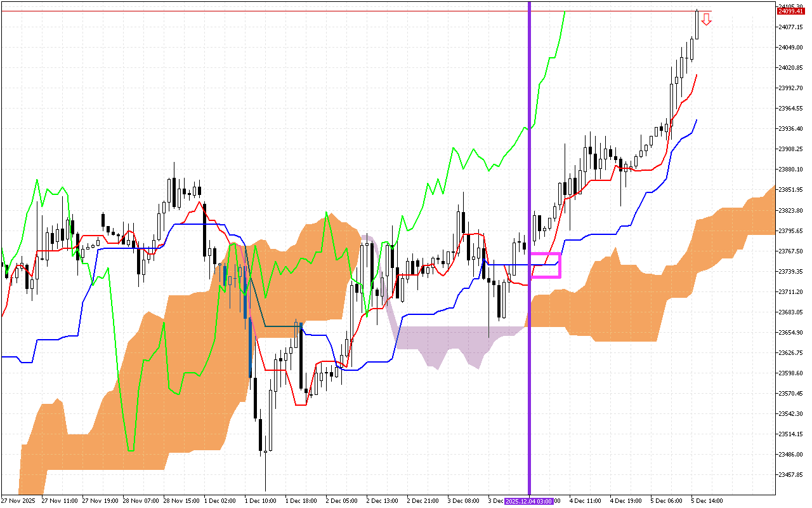The image size is (812, 508).
Task: Click the red down arrow sell signal marker
Action: click(706, 20)
